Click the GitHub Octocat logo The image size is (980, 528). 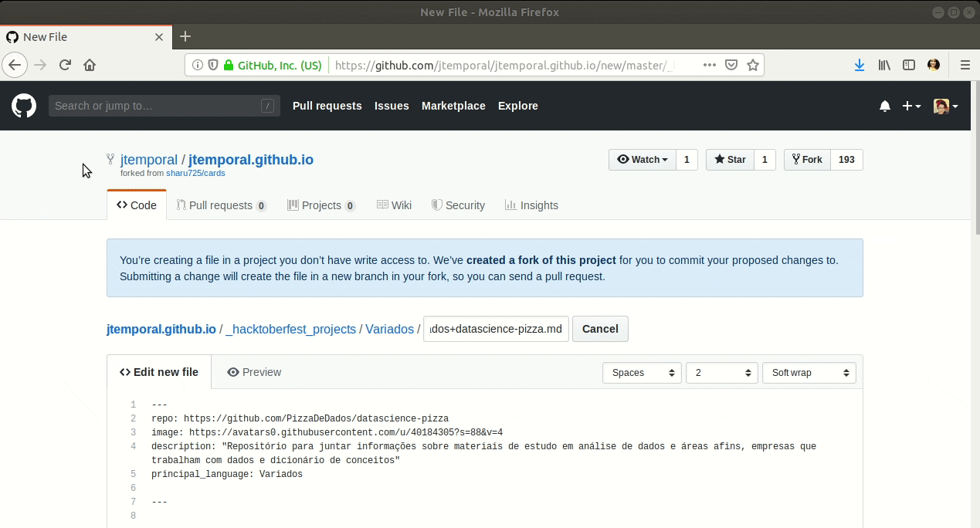(24, 106)
